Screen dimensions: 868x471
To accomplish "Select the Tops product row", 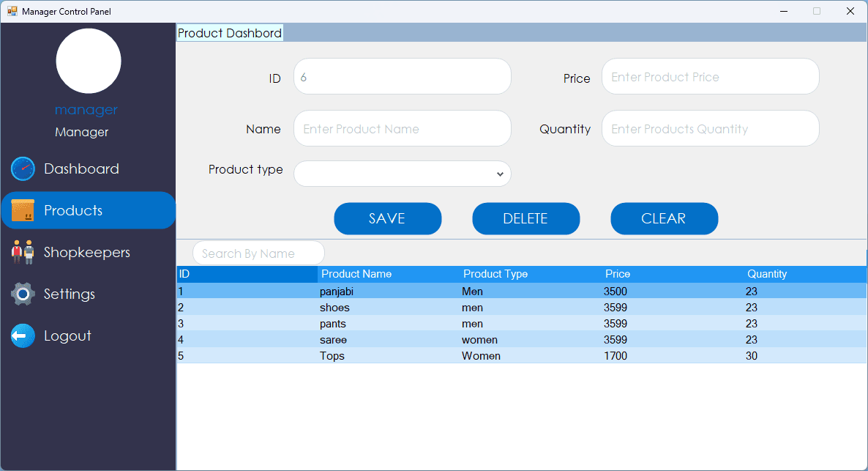I will tap(522, 356).
